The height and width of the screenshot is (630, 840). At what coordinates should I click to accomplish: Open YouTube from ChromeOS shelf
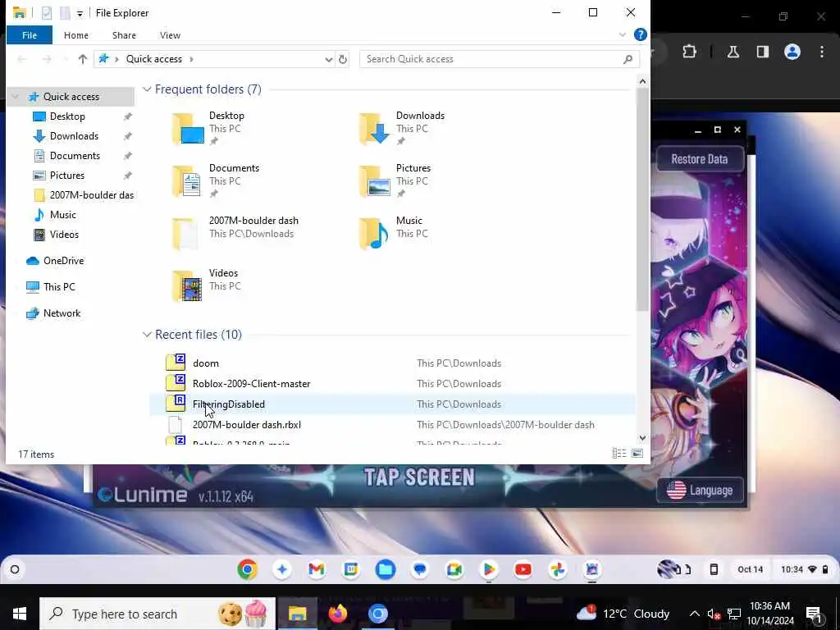click(523, 569)
